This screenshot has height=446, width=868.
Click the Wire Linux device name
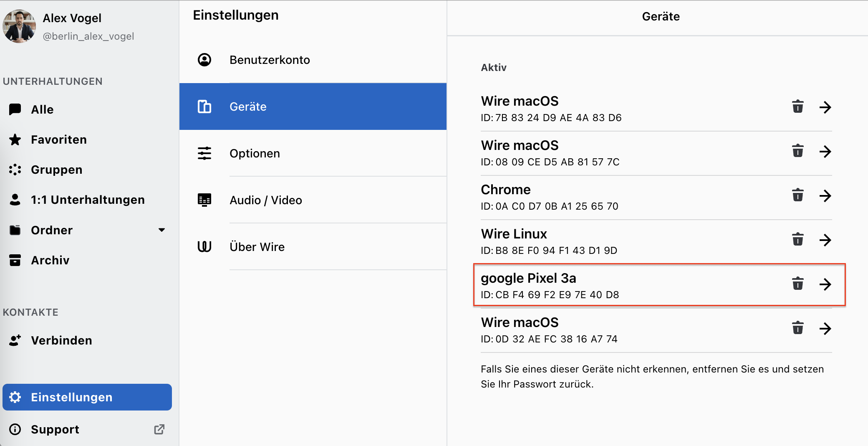[514, 234]
